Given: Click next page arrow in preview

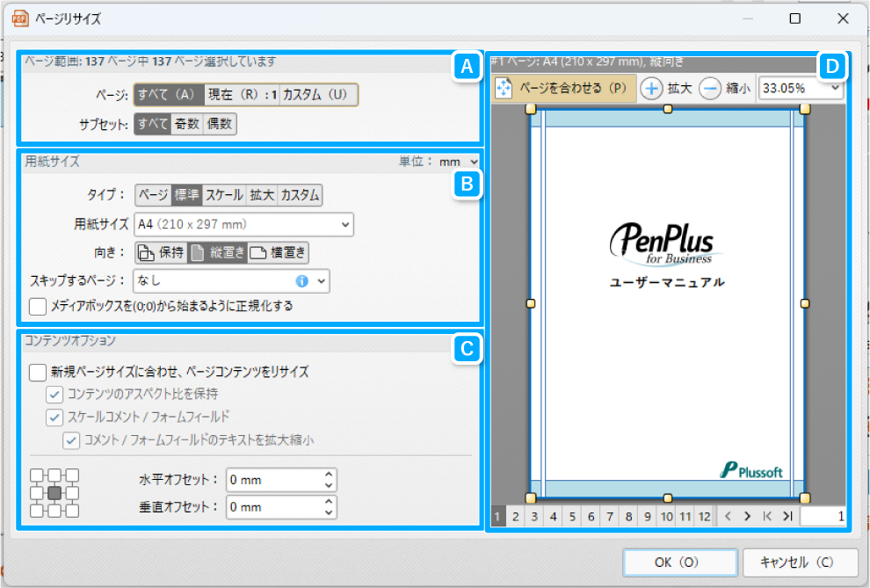Looking at the screenshot, I should click(x=747, y=517).
